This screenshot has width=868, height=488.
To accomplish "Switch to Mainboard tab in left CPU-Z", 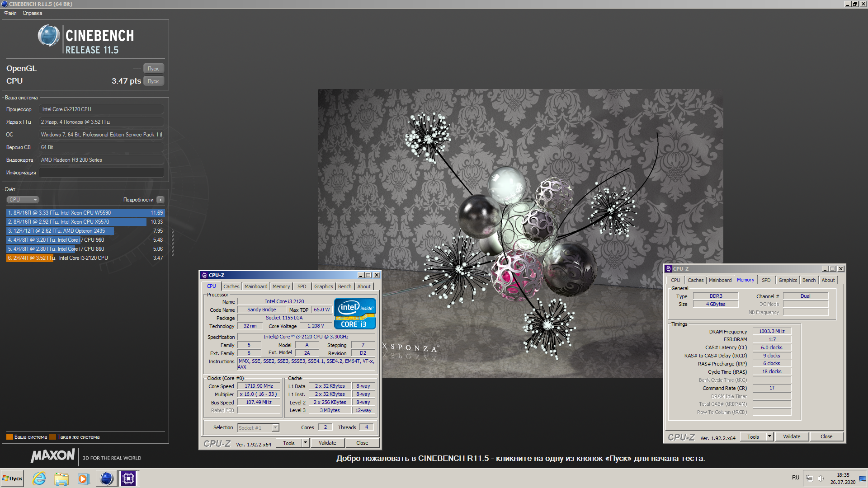I will (256, 286).
